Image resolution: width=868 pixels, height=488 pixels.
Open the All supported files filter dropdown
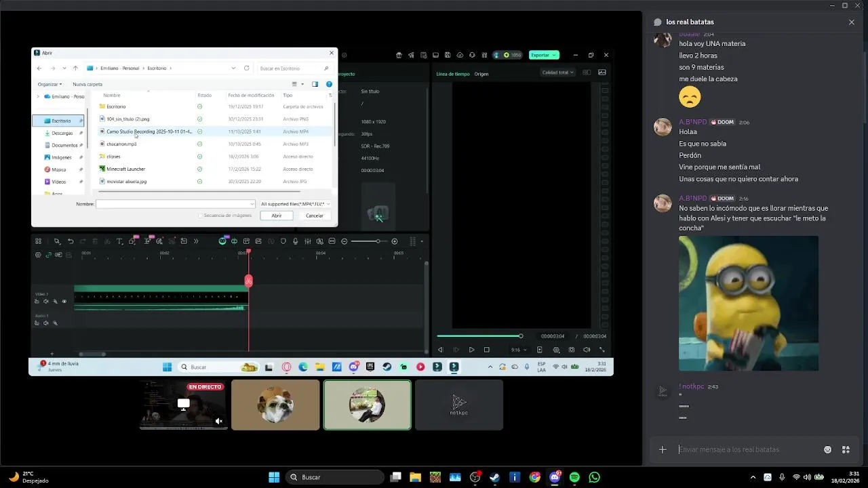(295, 204)
